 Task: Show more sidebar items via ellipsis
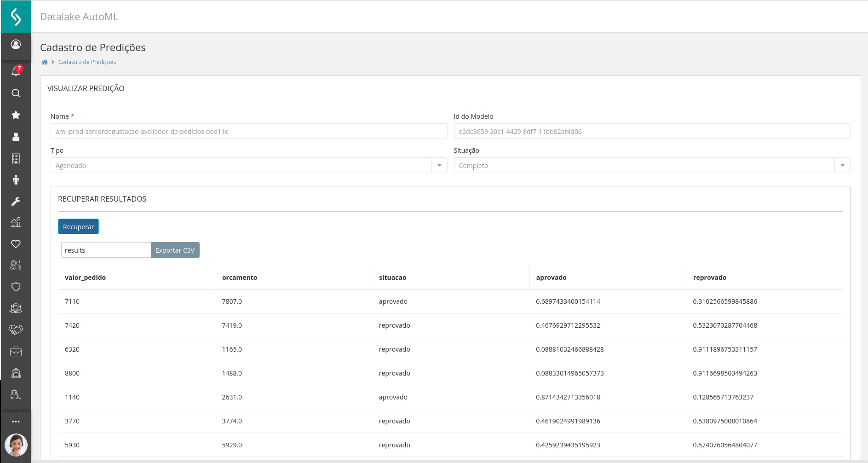(x=16, y=422)
